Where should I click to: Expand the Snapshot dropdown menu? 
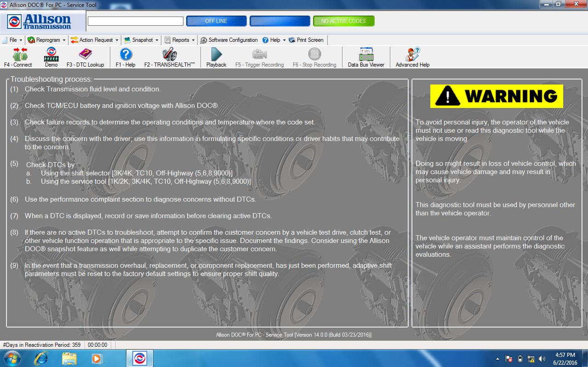[x=142, y=40]
